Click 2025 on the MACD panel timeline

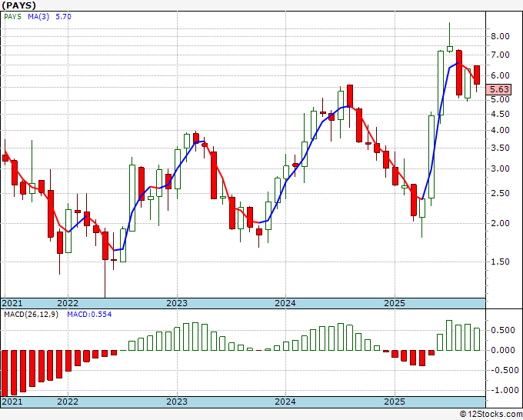[395, 402]
